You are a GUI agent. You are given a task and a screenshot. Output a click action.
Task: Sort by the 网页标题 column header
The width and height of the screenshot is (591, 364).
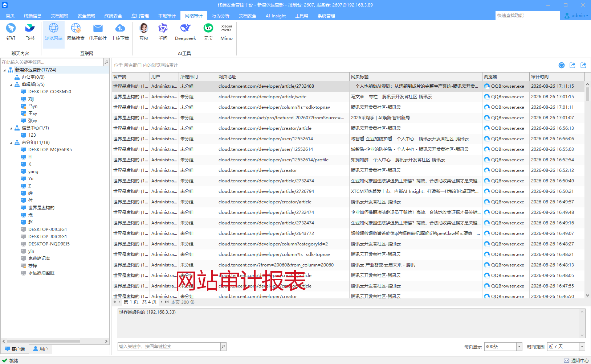pyautogui.click(x=416, y=77)
